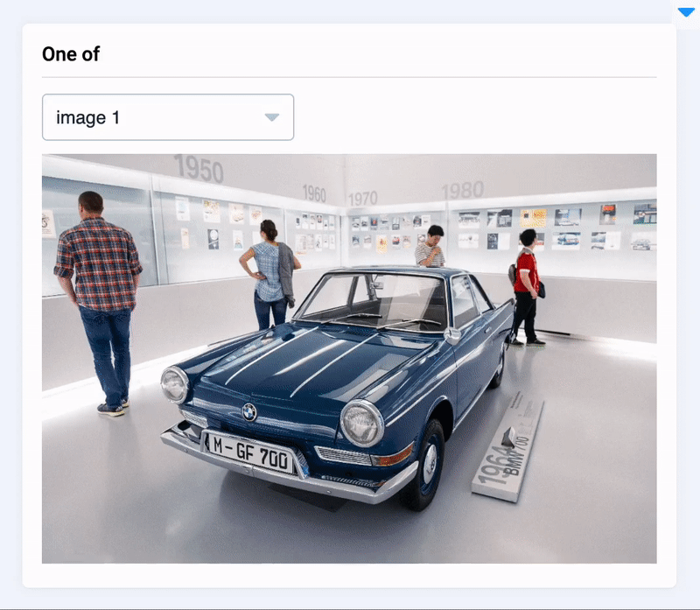This screenshot has width=700, height=610.
Task: Click the blue collapse arrow at top right
Action: [x=686, y=12]
